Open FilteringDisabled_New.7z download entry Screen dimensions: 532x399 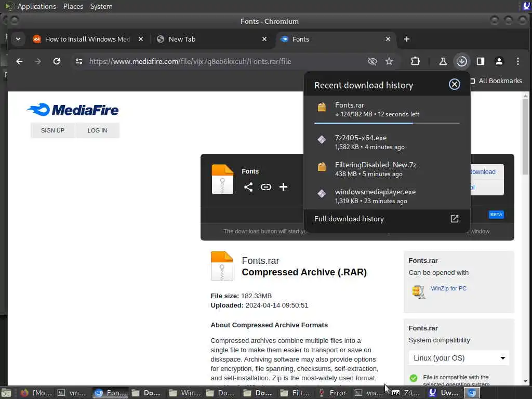point(387,169)
